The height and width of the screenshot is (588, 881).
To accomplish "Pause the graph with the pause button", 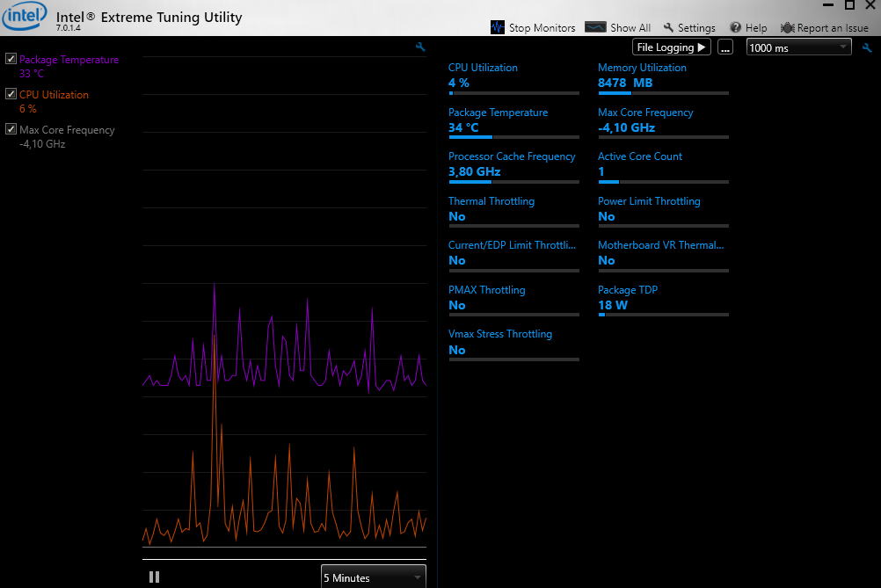I will click(154, 577).
